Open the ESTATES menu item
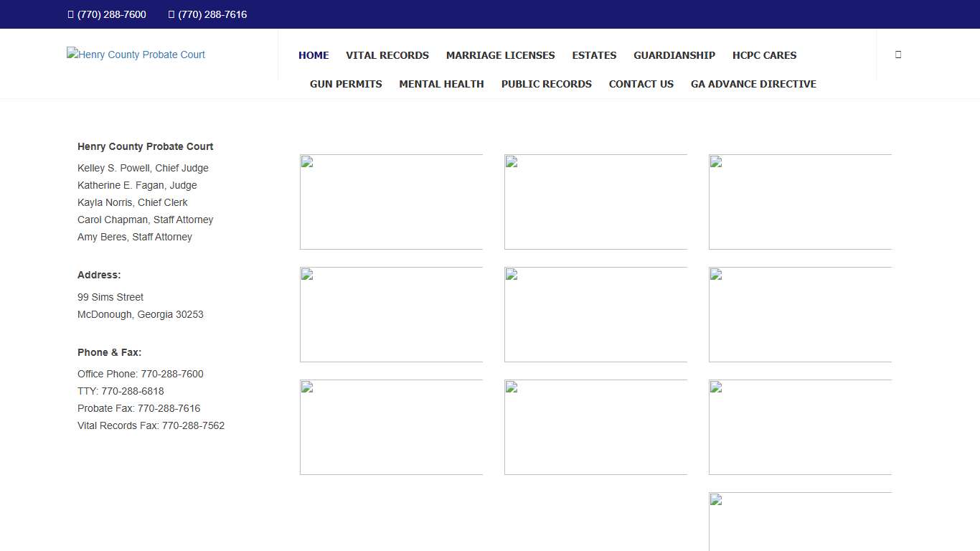This screenshot has width=980, height=551. (x=594, y=55)
